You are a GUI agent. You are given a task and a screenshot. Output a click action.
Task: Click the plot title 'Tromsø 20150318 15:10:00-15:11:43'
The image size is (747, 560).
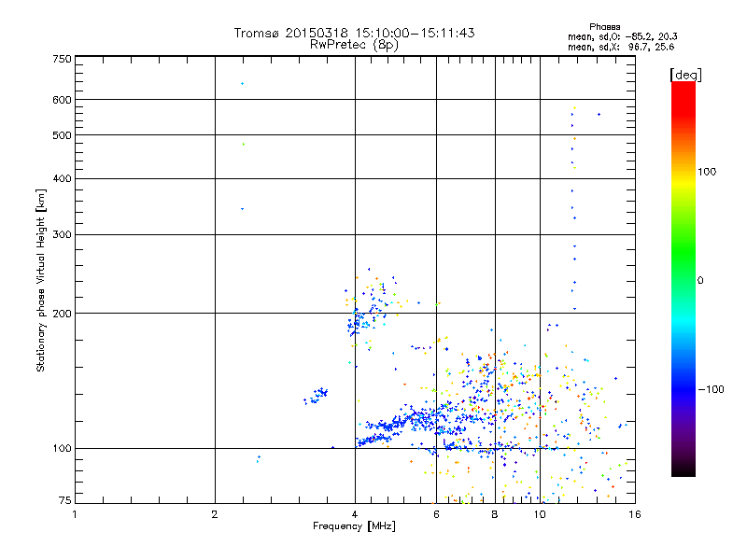pos(354,33)
